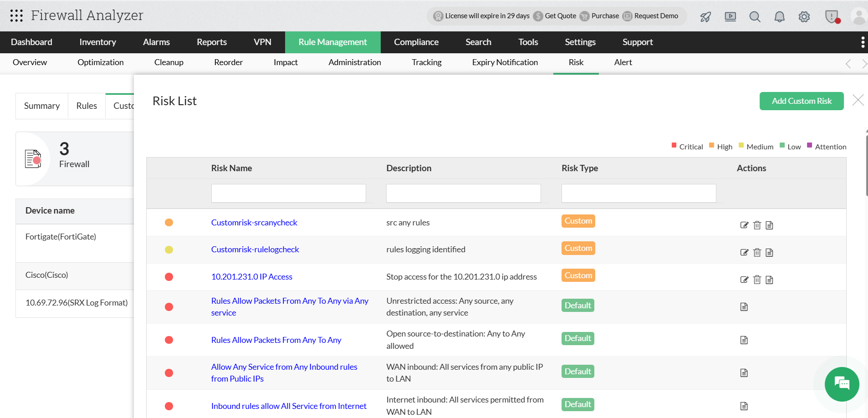Open the user profile avatar
Viewport: 868px width, 418px height.
pyautogui.click(x=859, y=17)
